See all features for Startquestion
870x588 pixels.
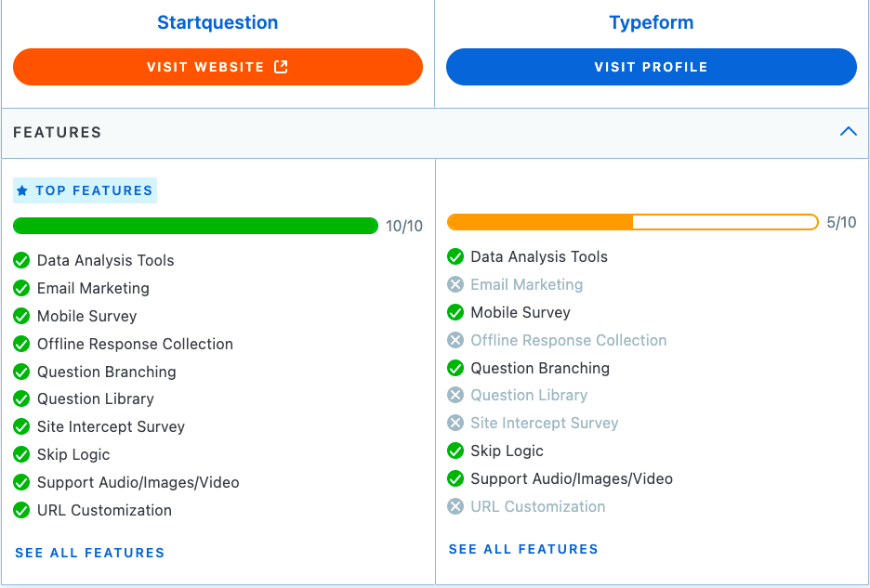(x=90, y=553)
